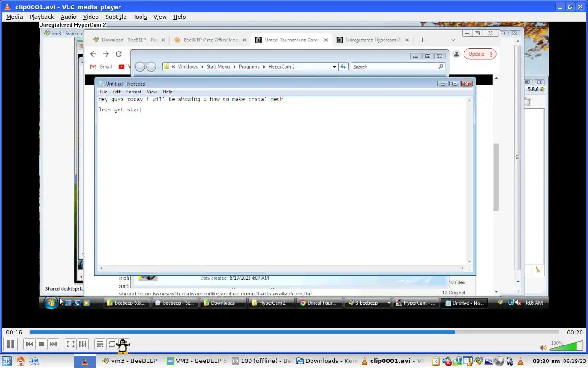Open the Playback menu
588x368 pixels.
pyautogui.click(x=42, y=17)
